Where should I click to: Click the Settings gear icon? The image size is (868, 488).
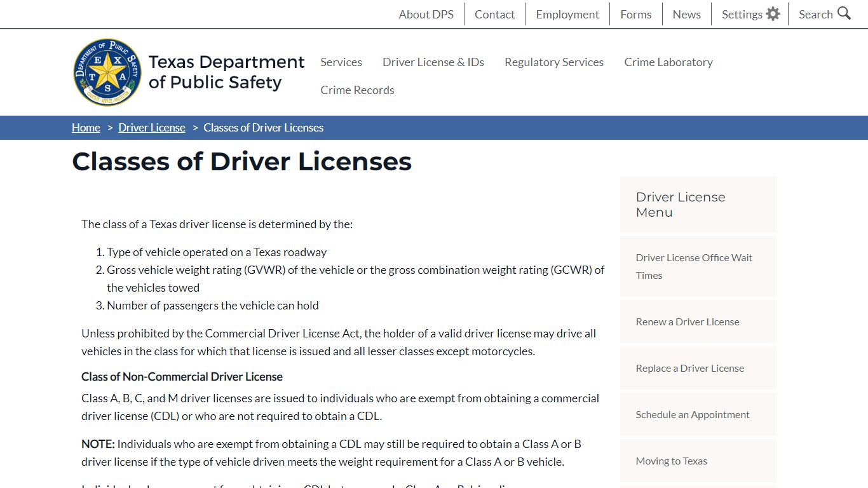[773, 14]
